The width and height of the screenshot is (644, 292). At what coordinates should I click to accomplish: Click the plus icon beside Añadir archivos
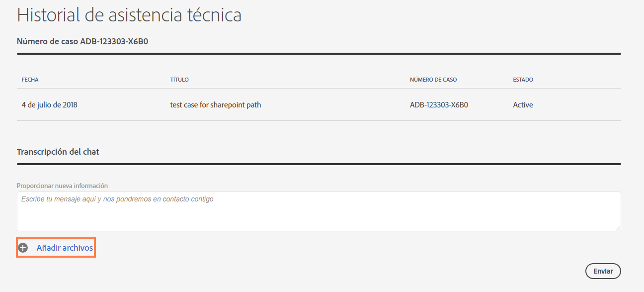(23, 247)
